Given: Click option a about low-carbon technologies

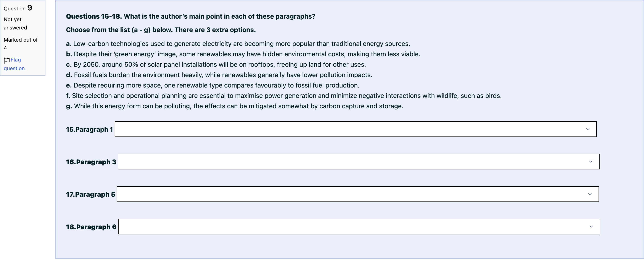Looking at the screenshot, I should pyautogui.click(x=238, y=44).
